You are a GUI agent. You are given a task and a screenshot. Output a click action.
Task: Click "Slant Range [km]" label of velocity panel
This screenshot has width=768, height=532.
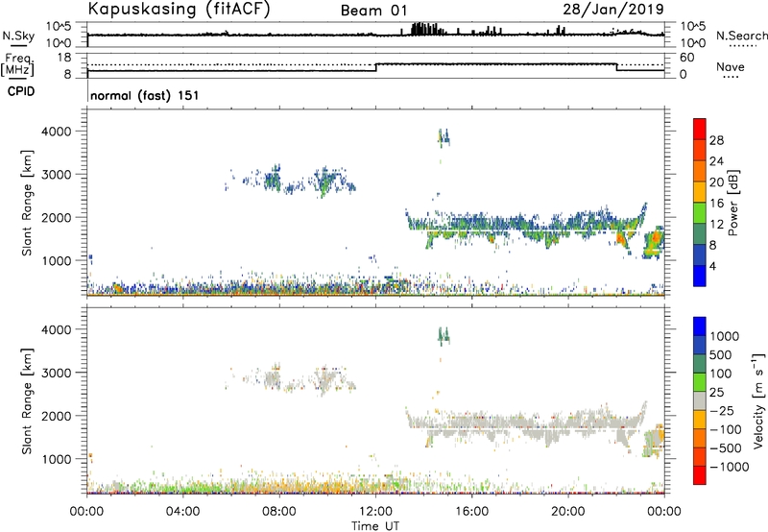pyautogui.click(x=27, y=401)
